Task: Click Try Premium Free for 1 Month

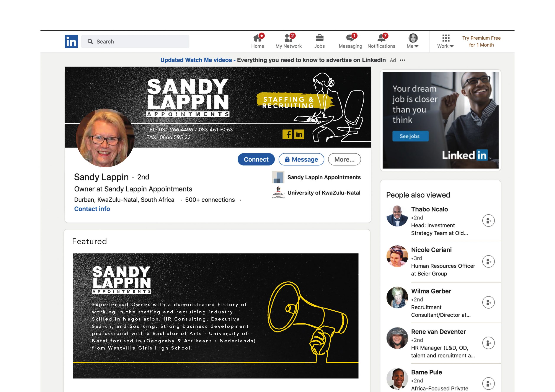Action: click(x=481, y=42)
